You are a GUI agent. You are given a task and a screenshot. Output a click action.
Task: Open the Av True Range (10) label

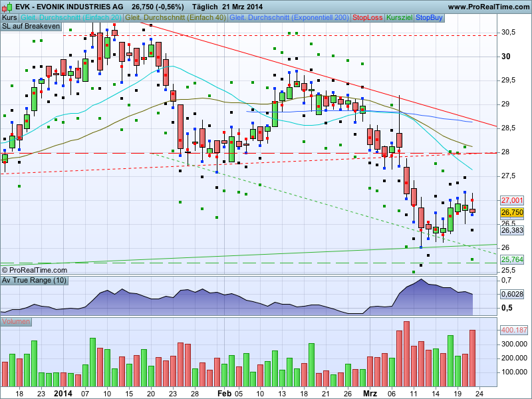(x=34, y=280)
